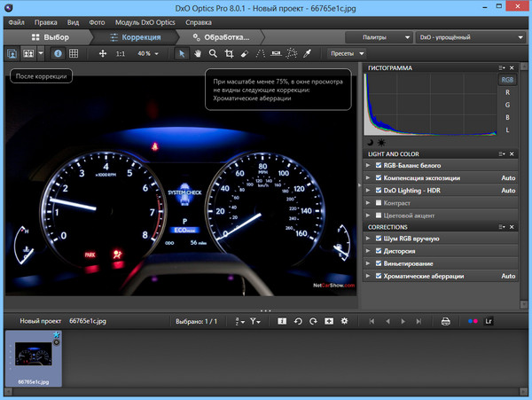
Task: Enable the Контраст checkbox
Action: [379, 203]
